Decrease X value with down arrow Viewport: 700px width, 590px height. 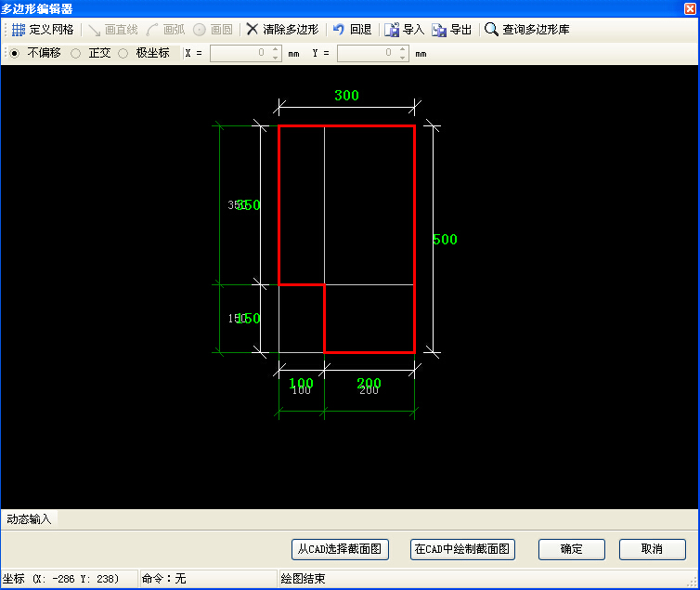click(x=276, y=58)
